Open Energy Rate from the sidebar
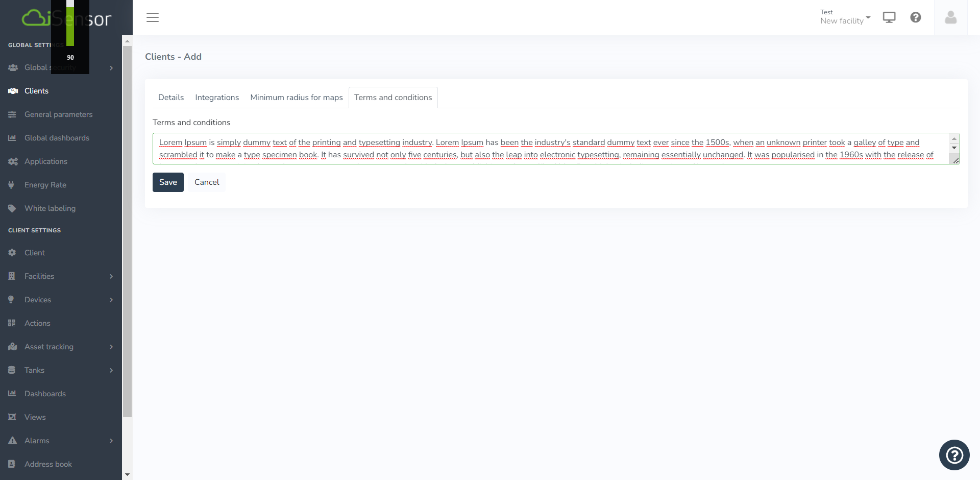 point(45,185)
